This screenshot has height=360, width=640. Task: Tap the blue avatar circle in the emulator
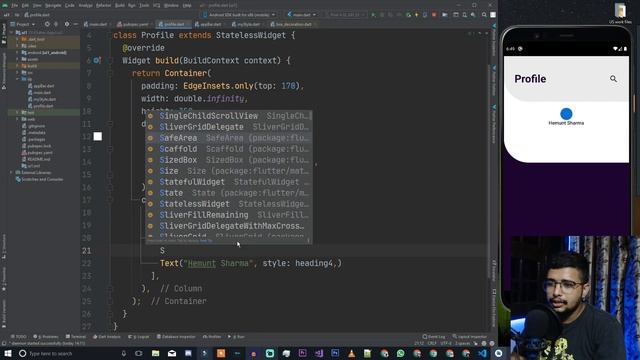tap(566, 113)
